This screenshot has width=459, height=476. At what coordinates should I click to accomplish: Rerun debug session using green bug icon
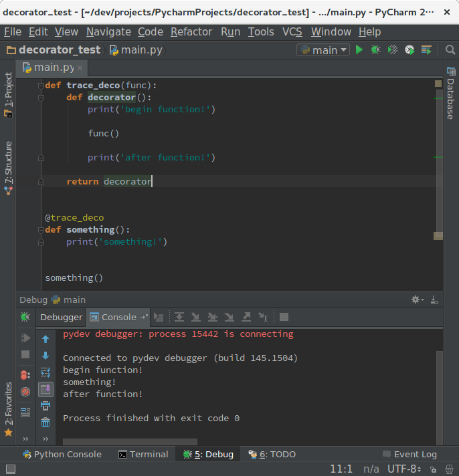[x=25, y=318]
